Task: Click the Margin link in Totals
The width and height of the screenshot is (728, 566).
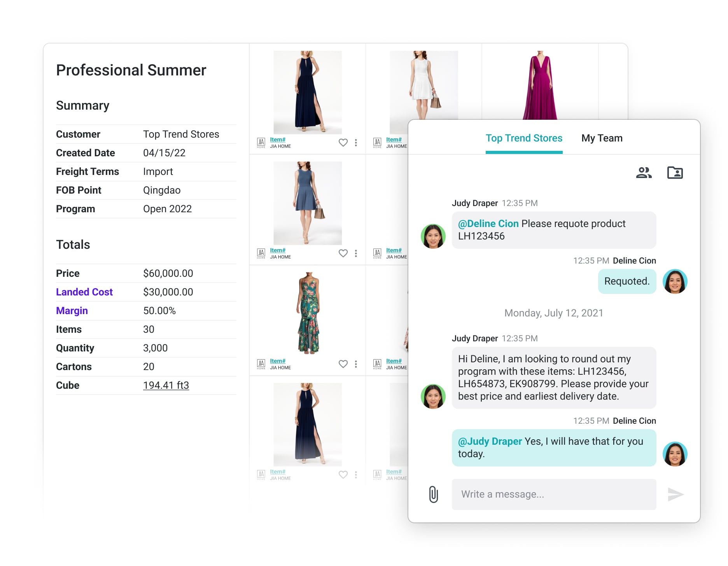Action: 72,311
